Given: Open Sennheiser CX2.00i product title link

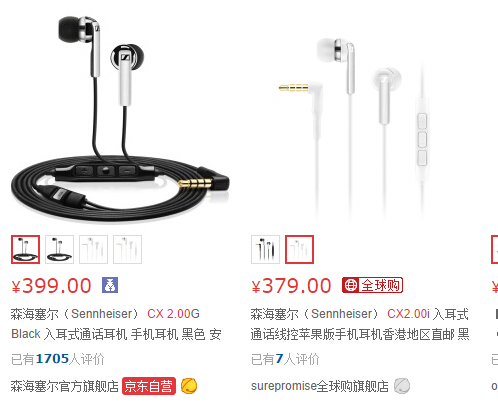Looking at the screenshot, I should click(x=360, y=324).
